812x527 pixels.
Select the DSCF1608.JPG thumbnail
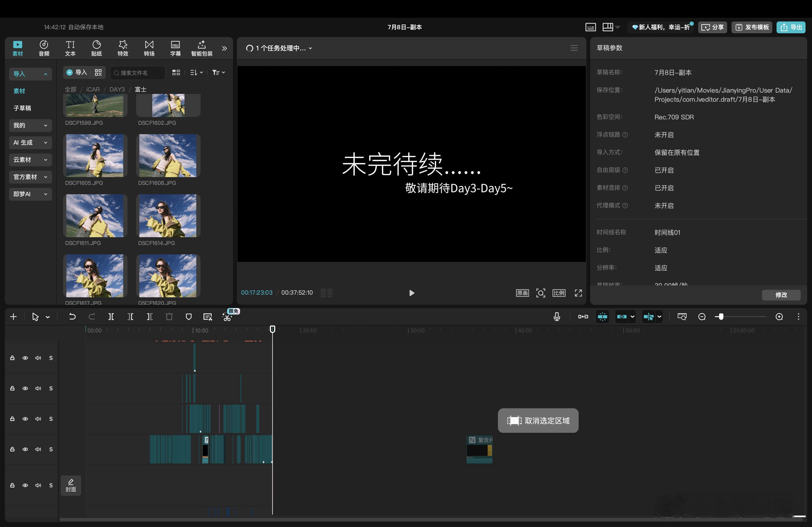pyautogui.click(x=168, y=155)
